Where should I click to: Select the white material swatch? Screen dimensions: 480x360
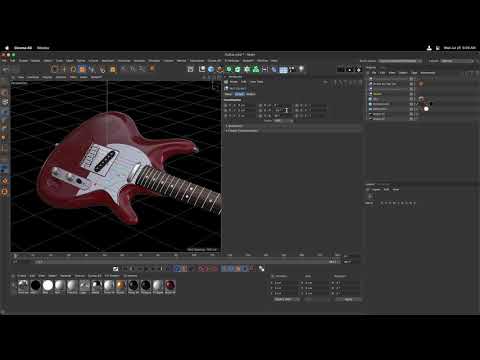48,285
